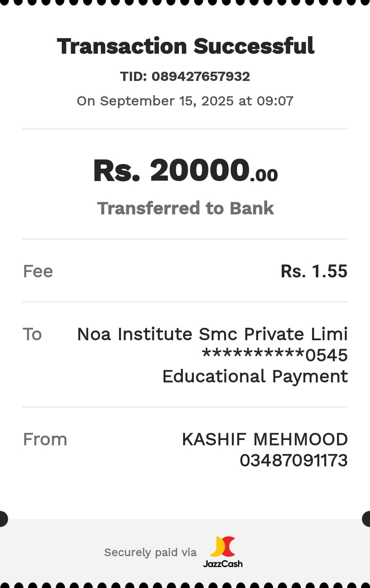
Task: Click the Securely paid via text
Action: pyautogui.click(x=150, y=552)
